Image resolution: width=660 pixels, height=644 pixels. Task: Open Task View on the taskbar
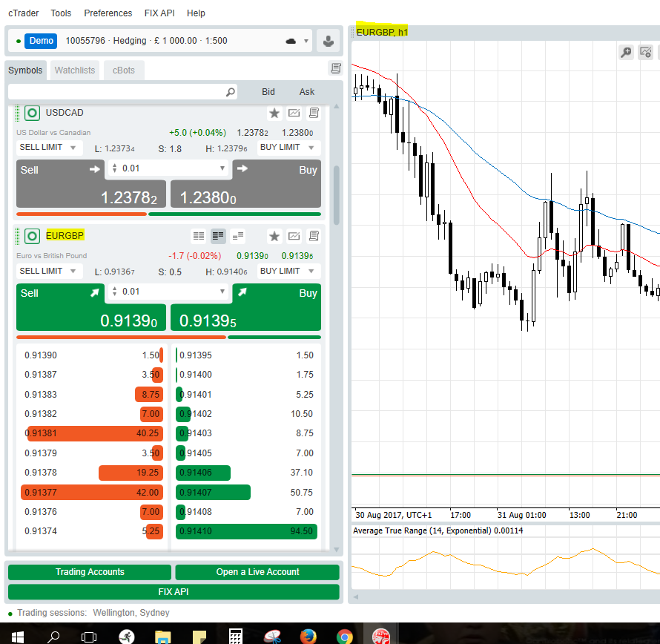(x=89, y=636)
